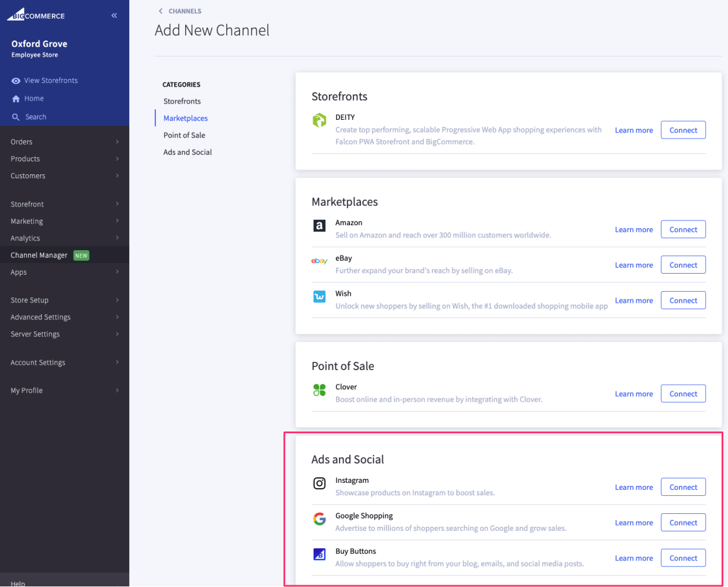Expand the Account Settings menu
The height and width of the screenshot is (587, 728).
point(64,362)
